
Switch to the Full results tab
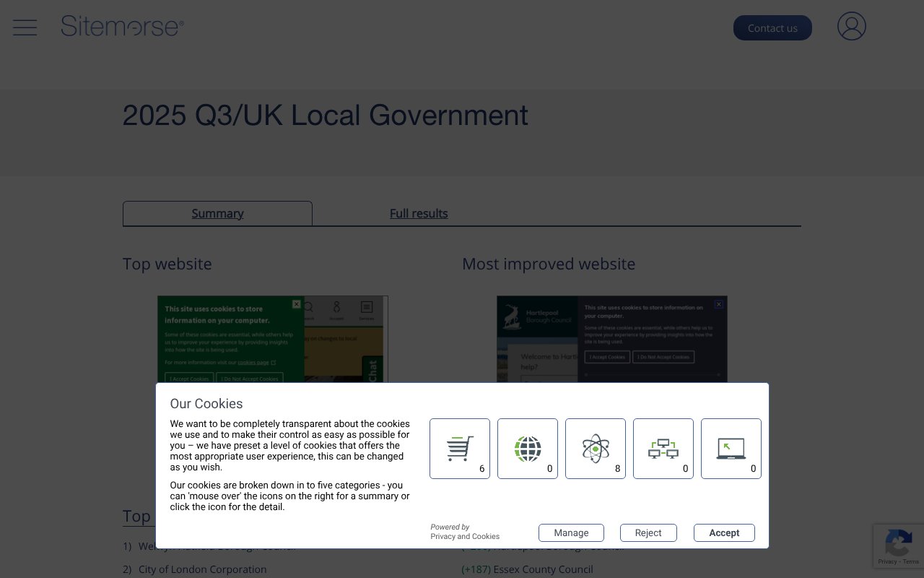tap(419, 213)
